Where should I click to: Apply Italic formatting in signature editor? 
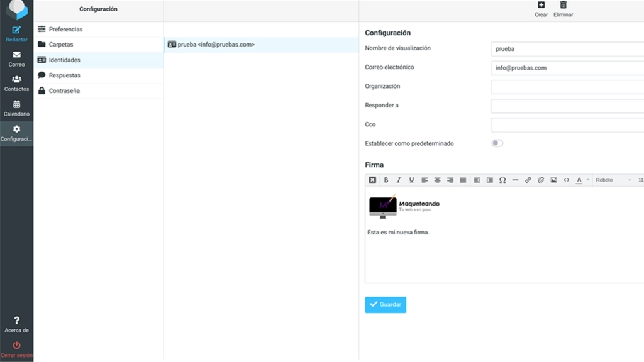pos(398,180)
